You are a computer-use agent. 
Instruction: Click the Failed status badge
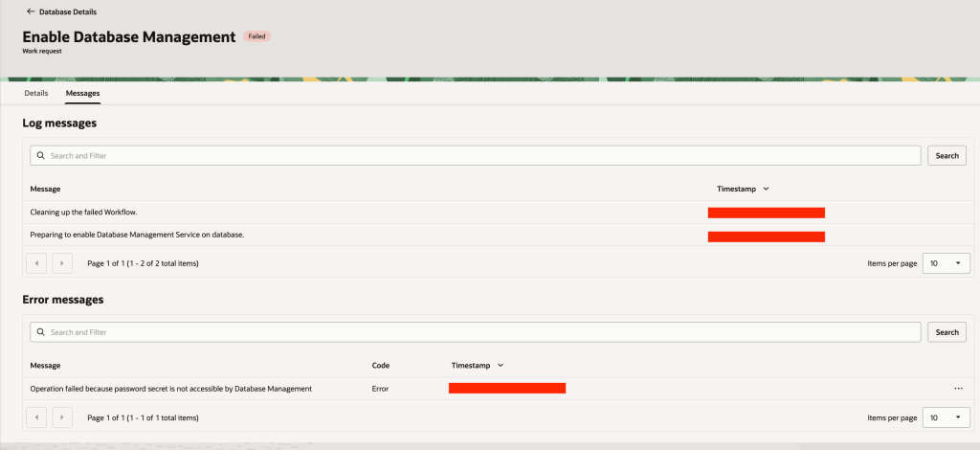pyautogui.click(x=256, y=36)
